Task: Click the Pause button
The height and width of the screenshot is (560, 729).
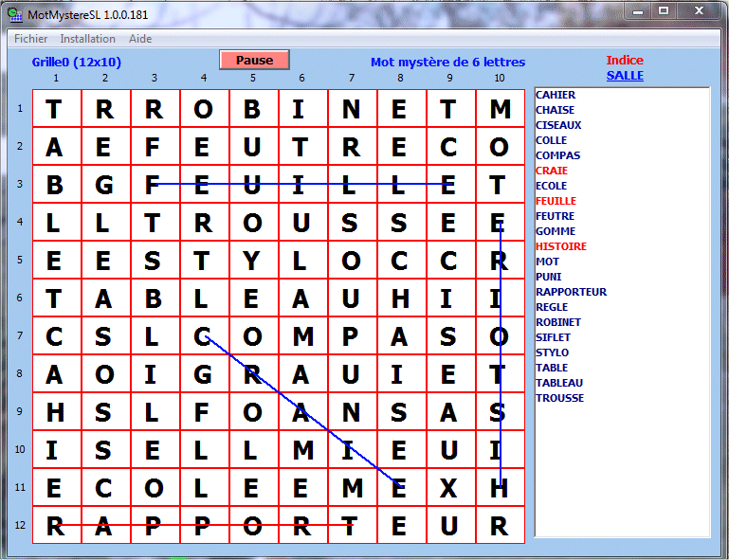Action: click(254, 60)
